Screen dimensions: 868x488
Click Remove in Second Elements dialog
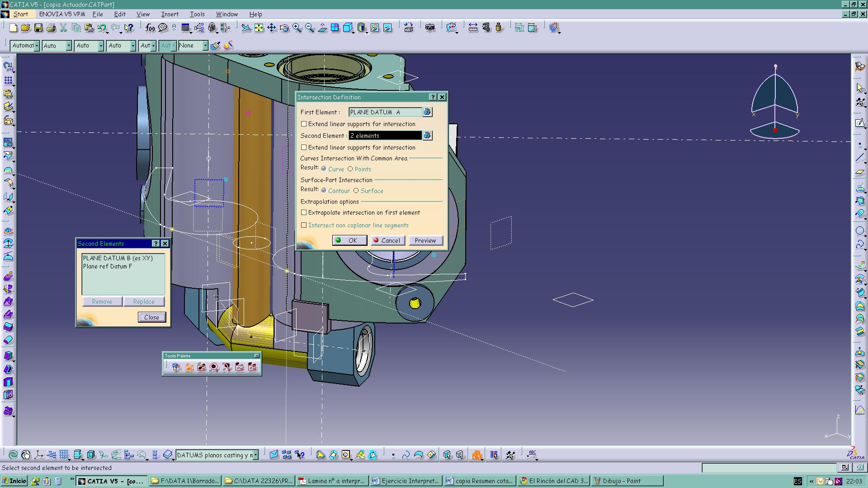(102, 301)
